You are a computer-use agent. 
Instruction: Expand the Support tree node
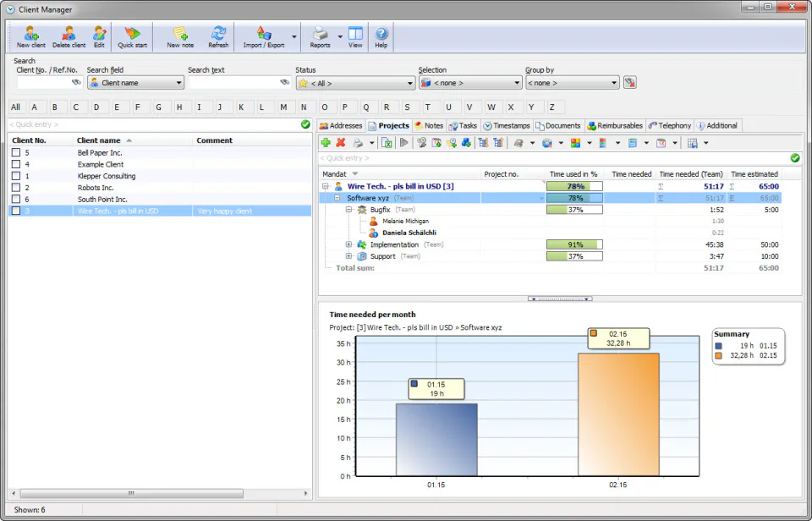tap(348, 255)
